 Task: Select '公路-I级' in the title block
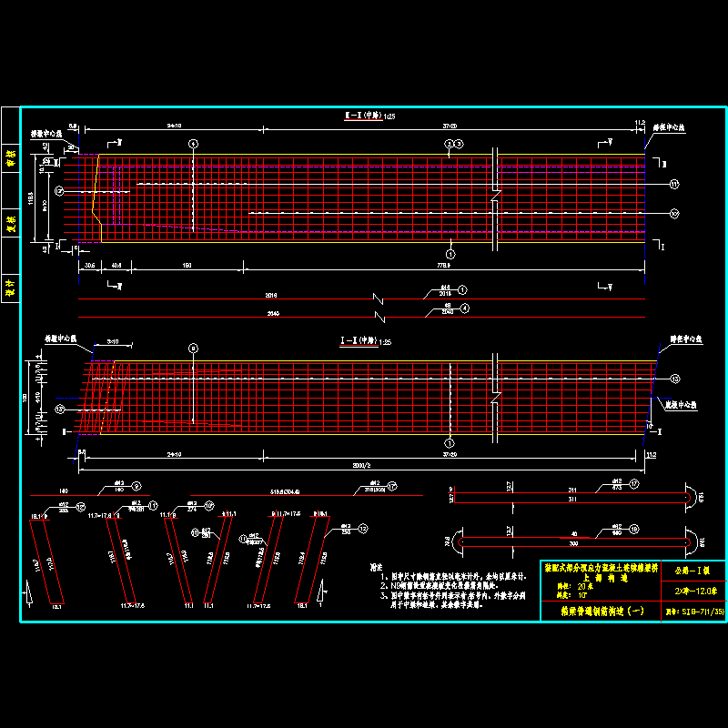pos(693,571)
